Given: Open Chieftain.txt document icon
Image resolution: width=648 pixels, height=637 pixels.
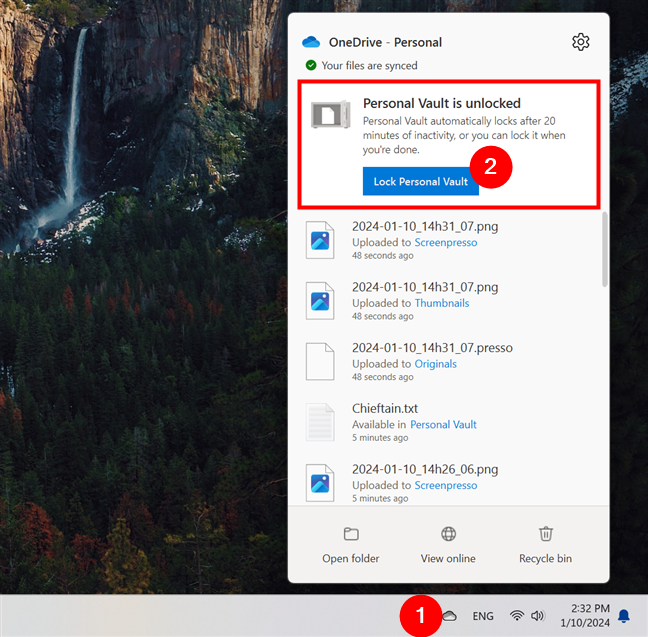Looking at the screenshot, I should (320, 422).
